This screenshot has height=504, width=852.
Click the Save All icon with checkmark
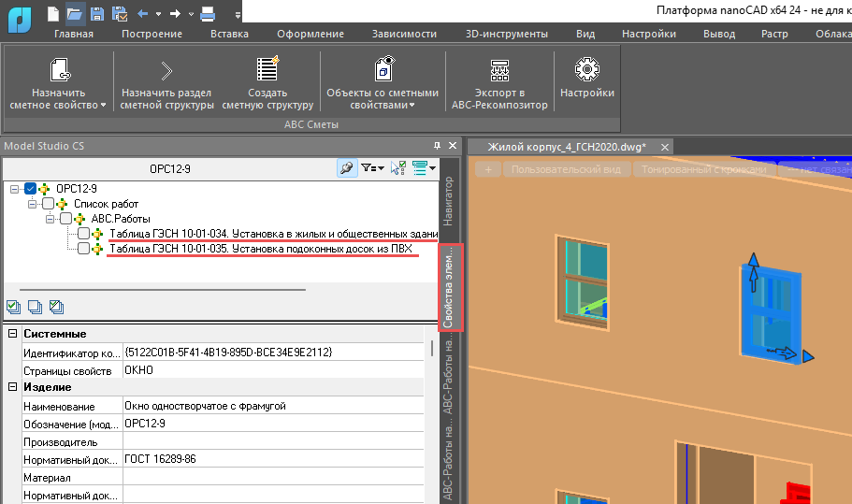pyautogui.click(x=119, y=14)
